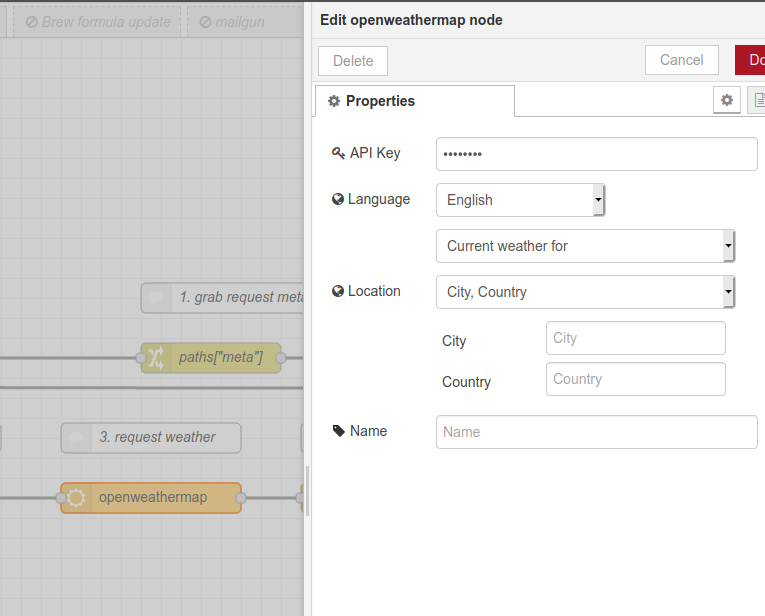Focus the City input field

point(635,338)
